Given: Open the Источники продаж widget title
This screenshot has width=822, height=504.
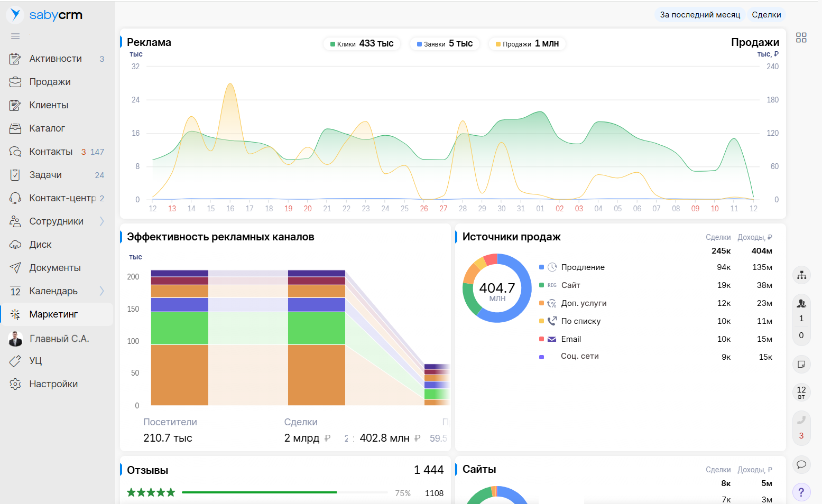Looking at the screenshot, I should coord(511,237).
